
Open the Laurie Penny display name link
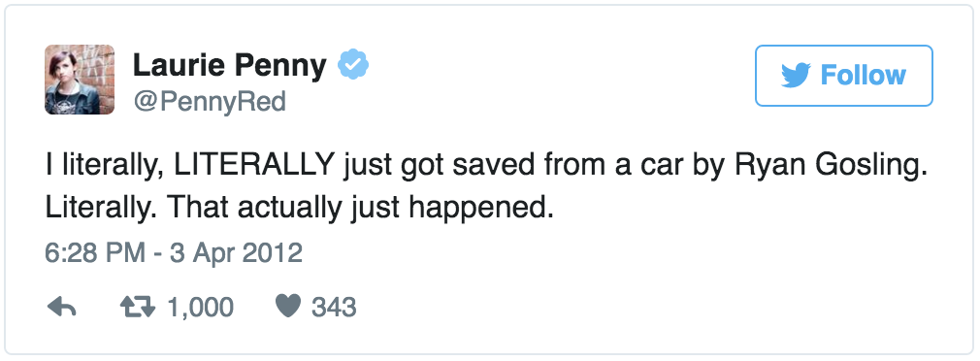pos(229,66)
